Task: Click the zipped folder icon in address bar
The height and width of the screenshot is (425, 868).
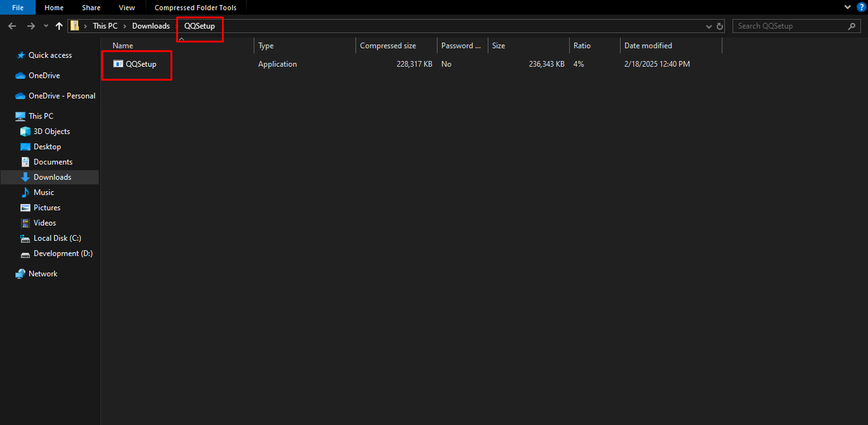Action: click(75, 26)
